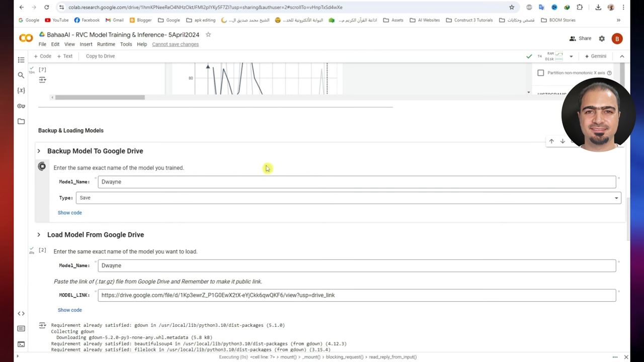Open the Terminal icon in left sidebar
The height and width of the screenshot is (362, 644).
point(21,344)
